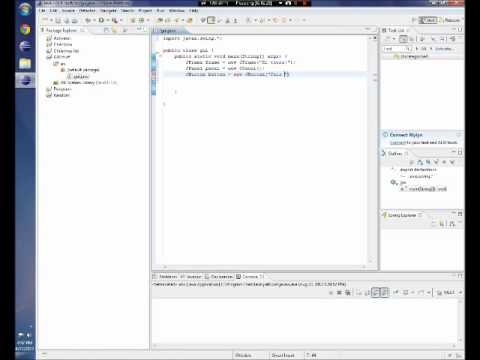The height and width of the screenshot is (360, 480).
Task: Open the Refactor menu
Action: pyautogui.click(x=87, y=11)
